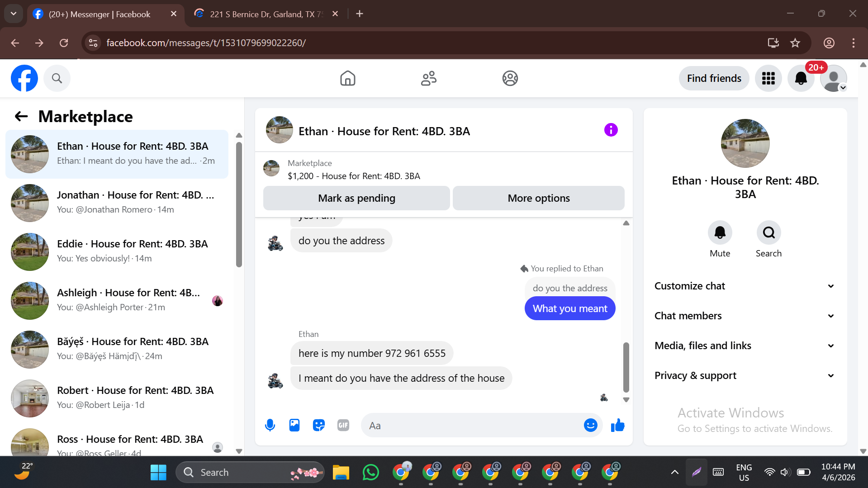Open Eddie House for Rent conversation
868x488 pixels.
point(117,252)
